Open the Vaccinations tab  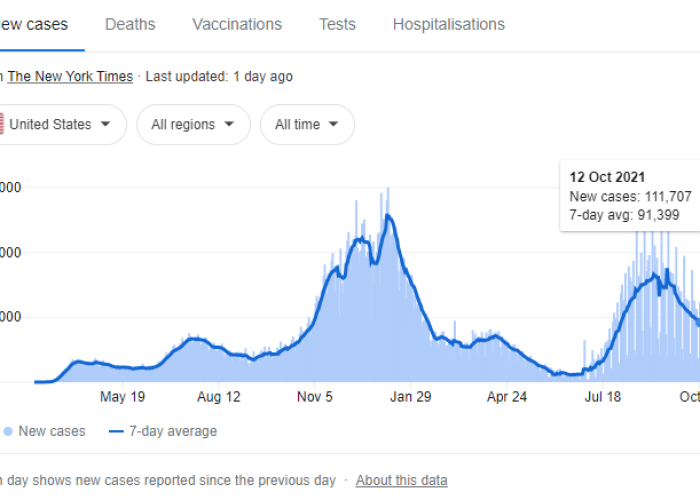click(237, 24)
